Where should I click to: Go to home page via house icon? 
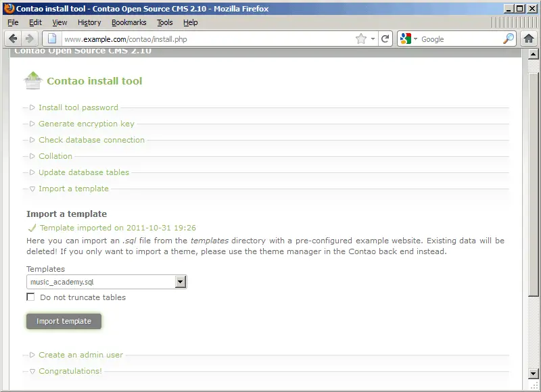pyautogui.click(x=529, y=39)
